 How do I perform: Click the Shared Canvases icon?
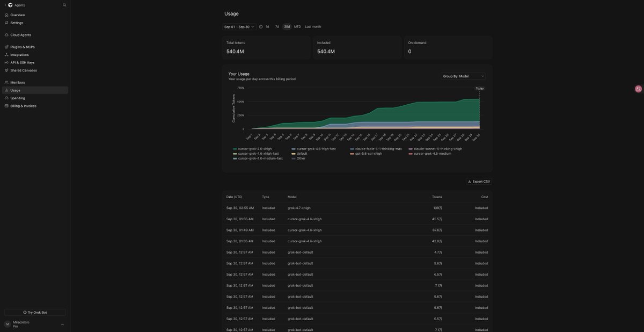tap(6, 70)
